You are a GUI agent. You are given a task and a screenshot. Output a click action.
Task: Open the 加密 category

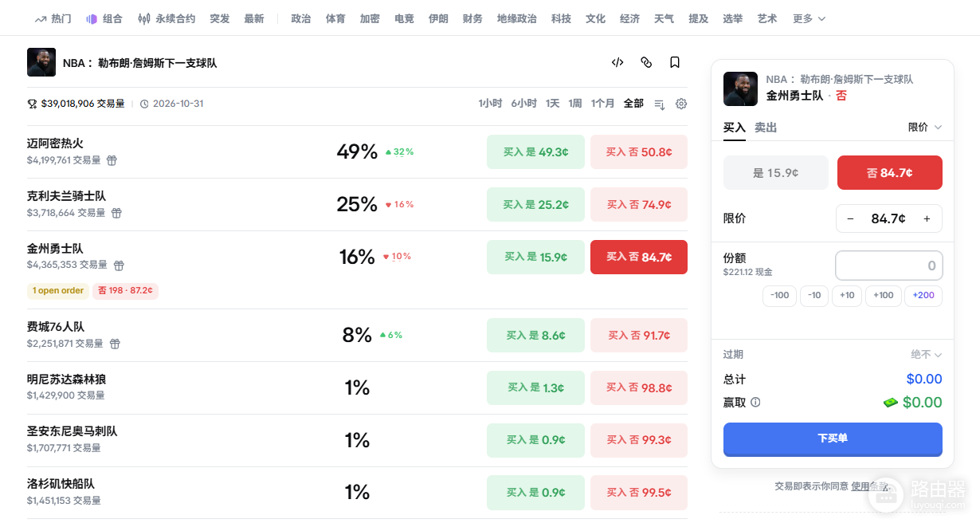click(370, 18)
